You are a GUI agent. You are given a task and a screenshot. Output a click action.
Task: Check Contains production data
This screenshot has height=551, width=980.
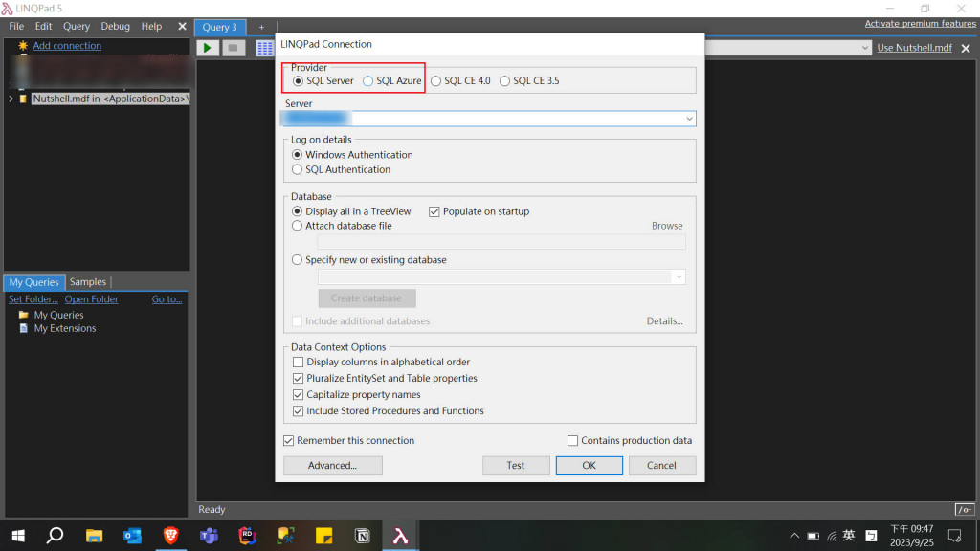click(x=630, y=440)
